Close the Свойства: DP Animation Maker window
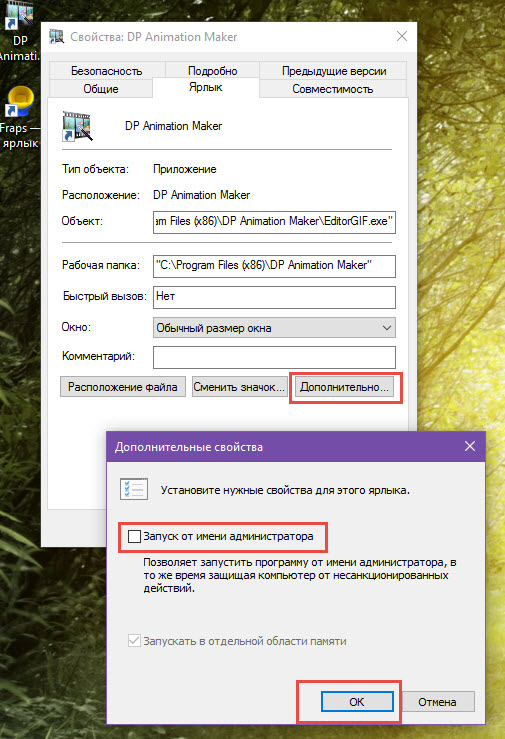Screen dimensions: 505x739 [x=402, y=36]
